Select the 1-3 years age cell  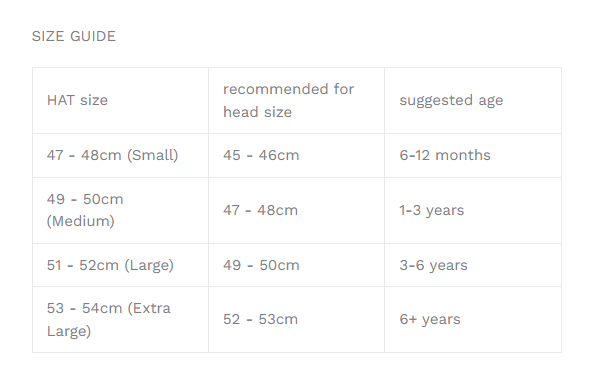pos(473,211)
